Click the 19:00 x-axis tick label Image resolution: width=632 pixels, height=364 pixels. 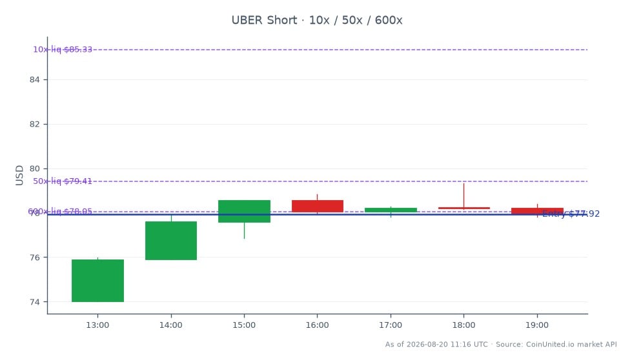click(x=537, y=325)
